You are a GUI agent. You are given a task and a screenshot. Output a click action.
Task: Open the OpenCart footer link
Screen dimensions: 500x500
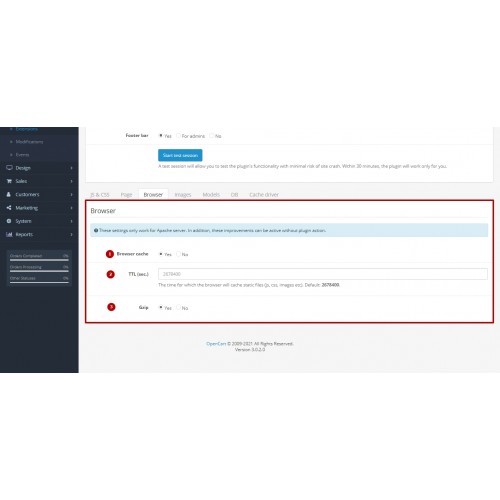[x=216, y=344]
